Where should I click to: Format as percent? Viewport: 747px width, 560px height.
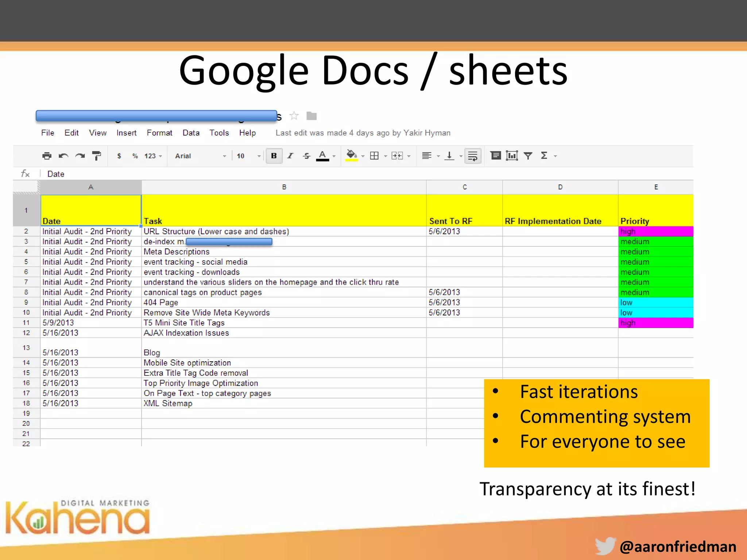[x=135, y=156]
